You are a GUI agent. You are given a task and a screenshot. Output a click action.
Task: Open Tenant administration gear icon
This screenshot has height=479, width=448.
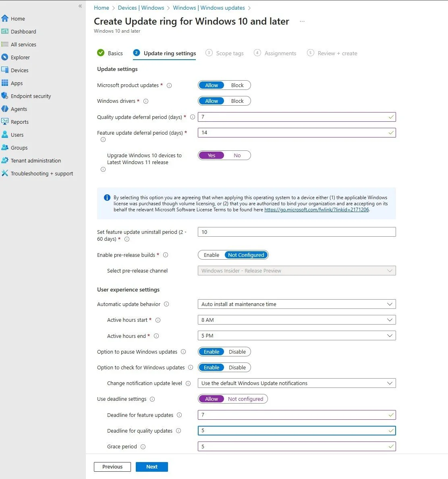(4, 160)
